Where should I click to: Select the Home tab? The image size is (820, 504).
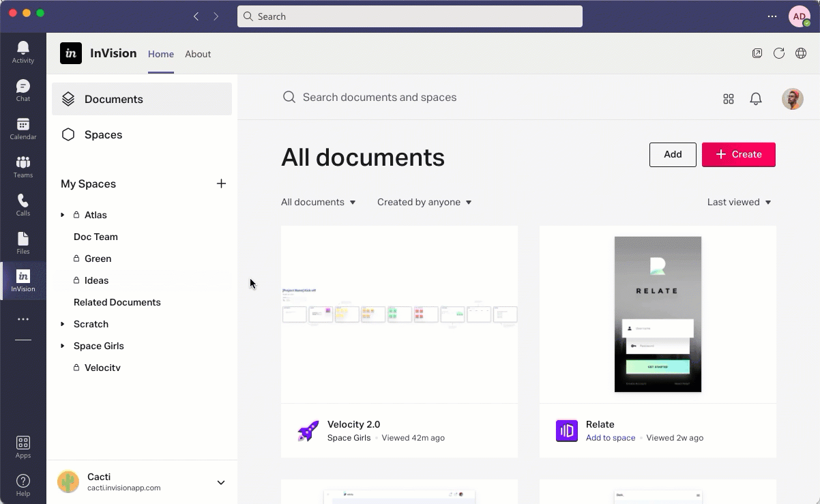click(160, 54)
